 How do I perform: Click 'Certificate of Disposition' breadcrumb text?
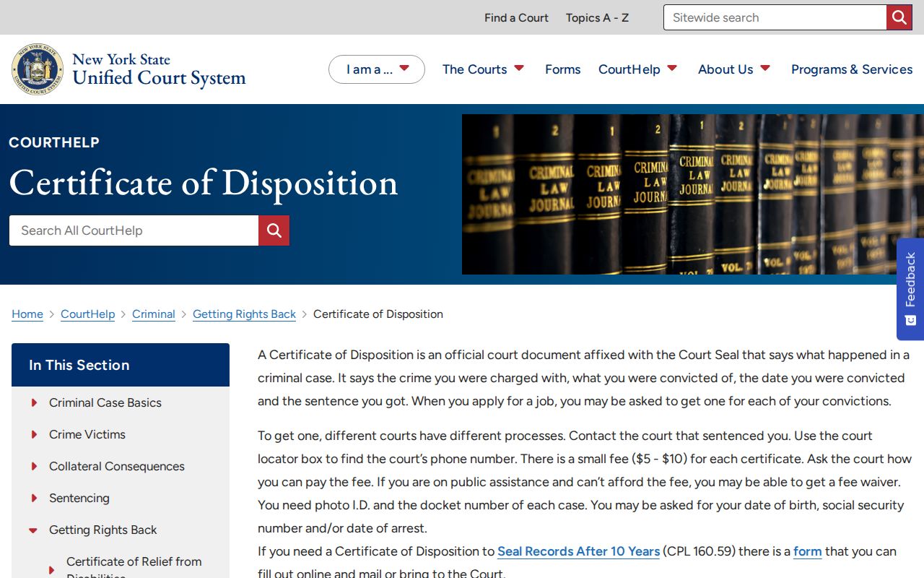378,314
